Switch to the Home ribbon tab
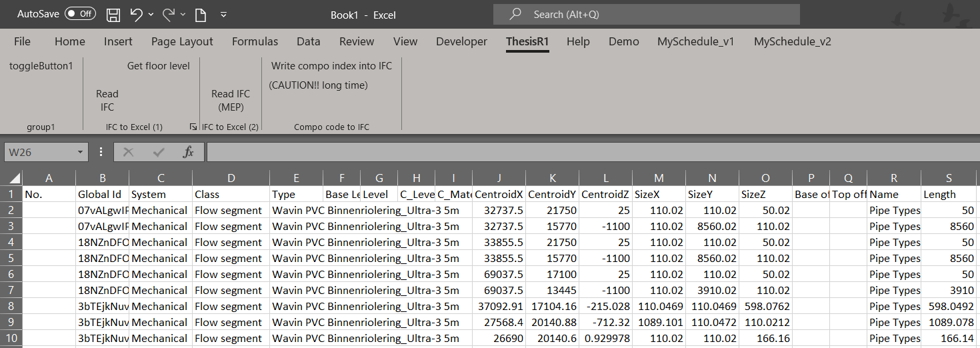 click(70, 41)
